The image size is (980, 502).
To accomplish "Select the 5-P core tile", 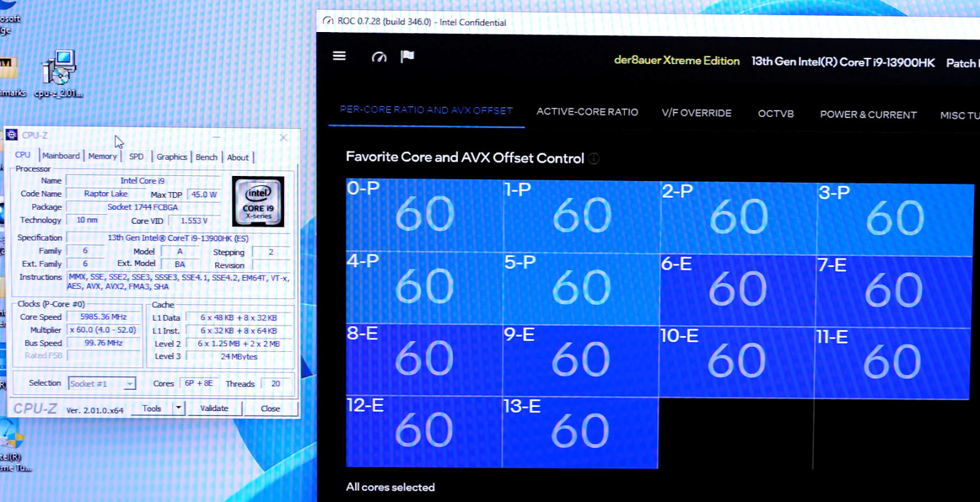I will pyautogui.click(x=582, y=288).
